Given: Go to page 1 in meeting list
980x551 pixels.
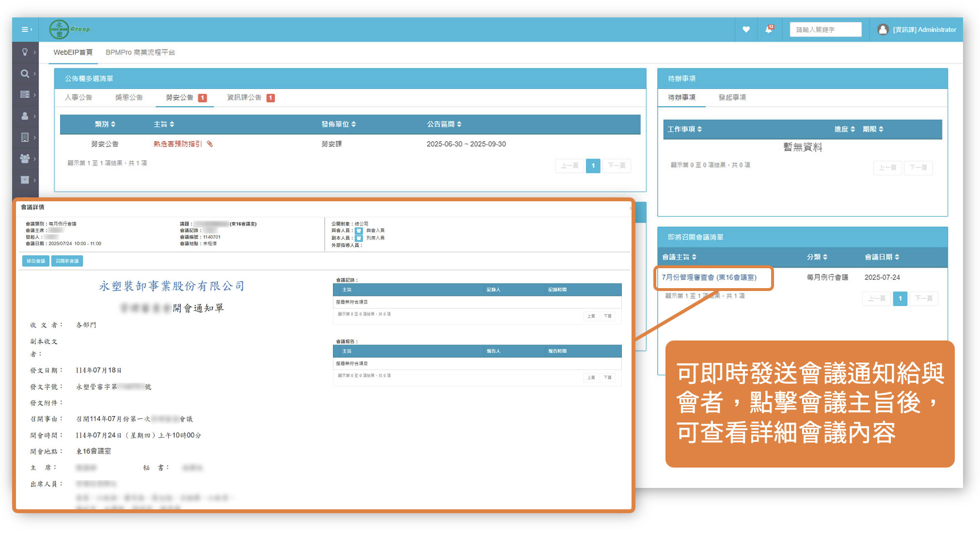Looking at the screenshot, I should click(900, 298).
